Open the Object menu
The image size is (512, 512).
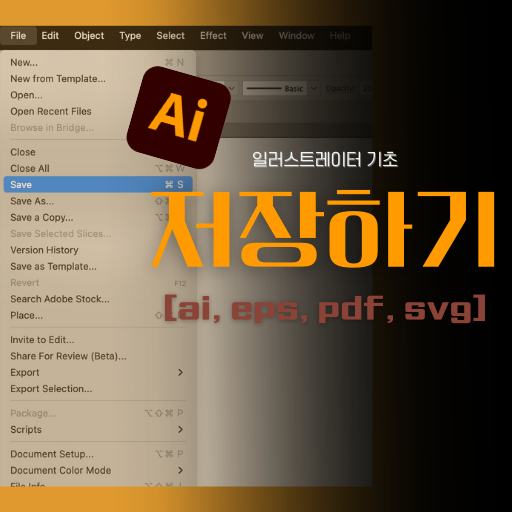(89, 36)
